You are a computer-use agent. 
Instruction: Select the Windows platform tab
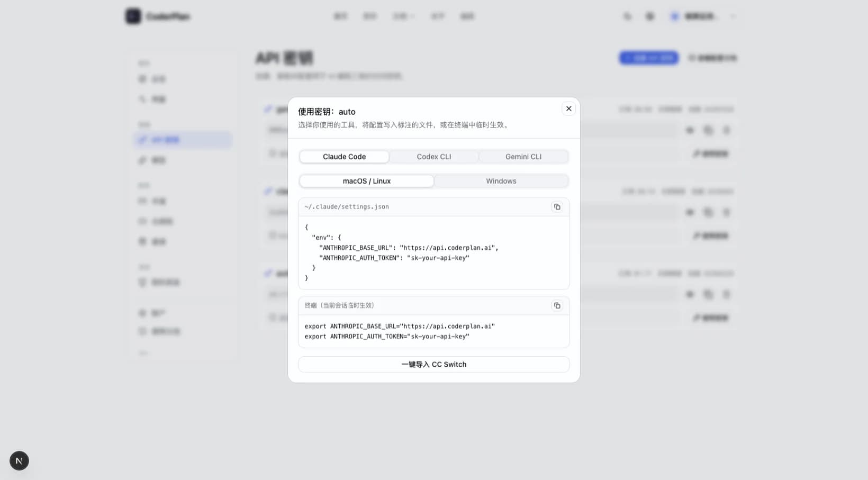pos(501,181)
